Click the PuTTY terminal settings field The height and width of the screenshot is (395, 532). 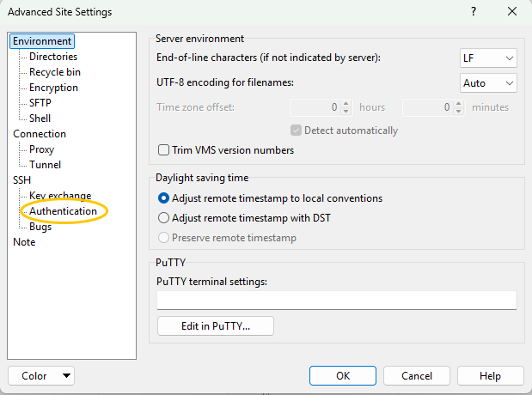(x=337, y=300)
